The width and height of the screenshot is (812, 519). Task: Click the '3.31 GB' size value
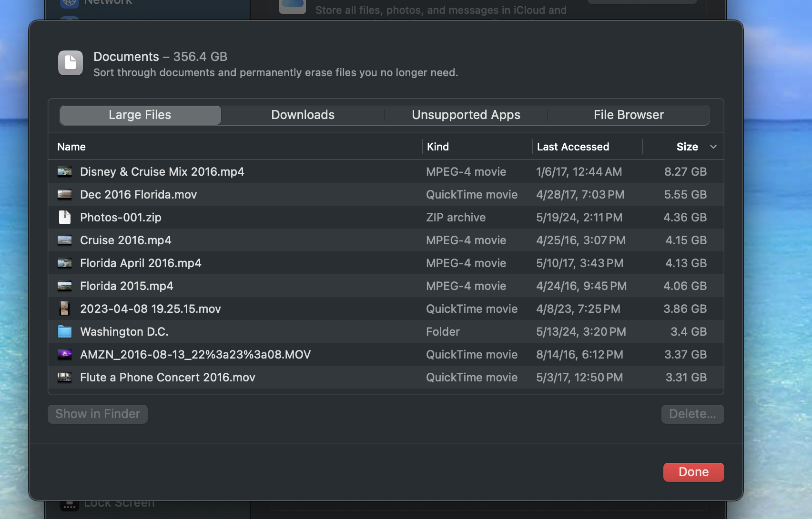click(686, 377)
